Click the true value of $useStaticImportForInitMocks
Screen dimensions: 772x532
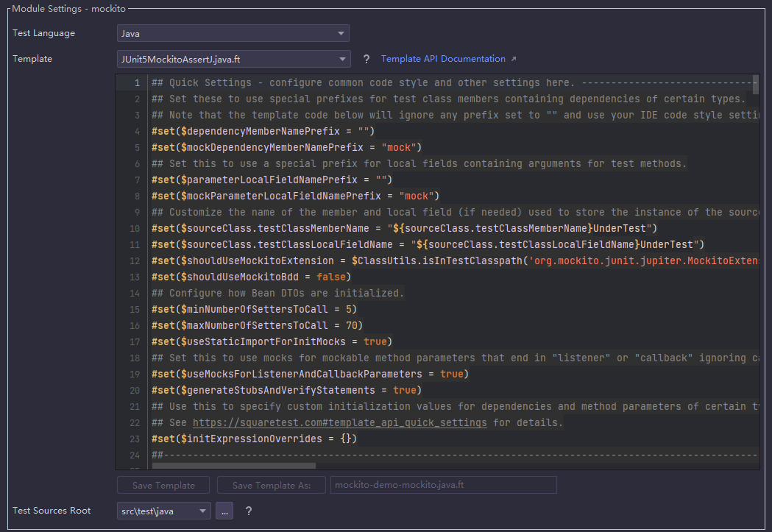click(x=375, y=342)
